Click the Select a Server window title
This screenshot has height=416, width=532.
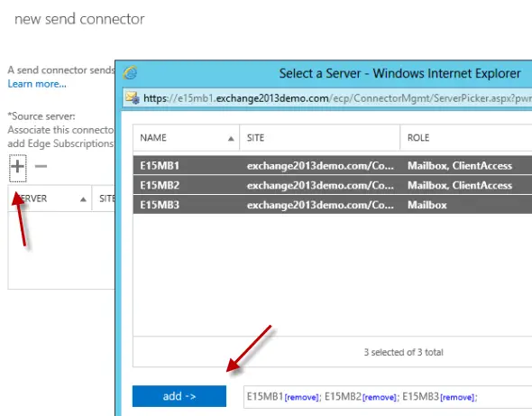pyautogui.click(x=399, y=73)
